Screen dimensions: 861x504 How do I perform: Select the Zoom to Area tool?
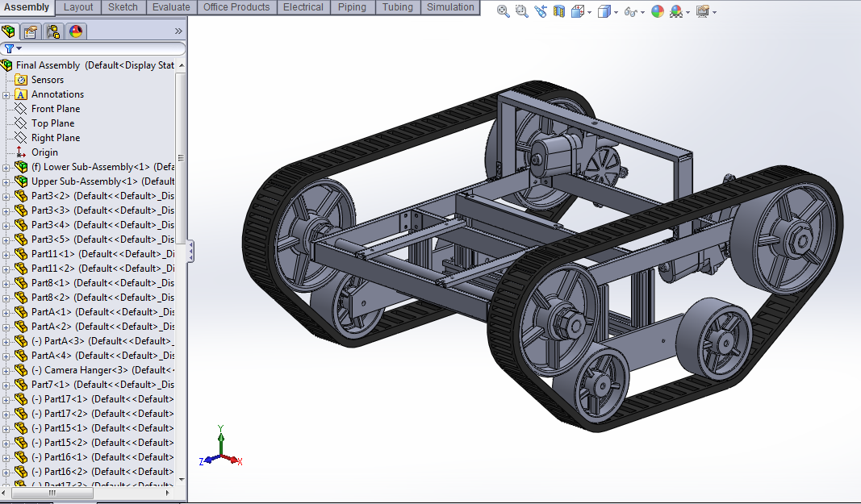pos(521,11)
